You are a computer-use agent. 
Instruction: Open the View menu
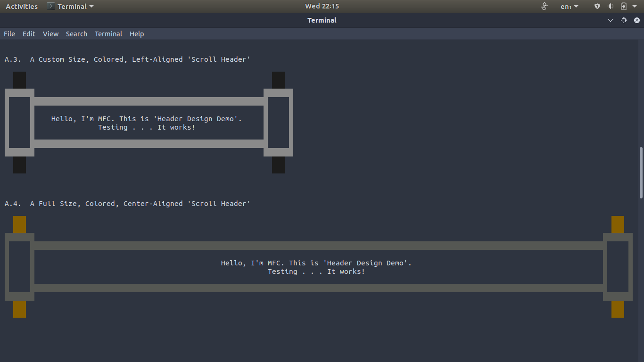click(50, 33)
